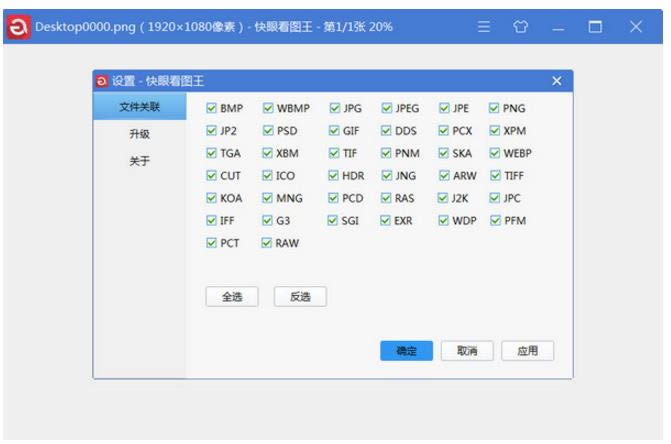Image resolution: width=671 pixels, height=444 pixels.
Task: Uncheck the ICO checkbox
Action: tap(267, 175)
